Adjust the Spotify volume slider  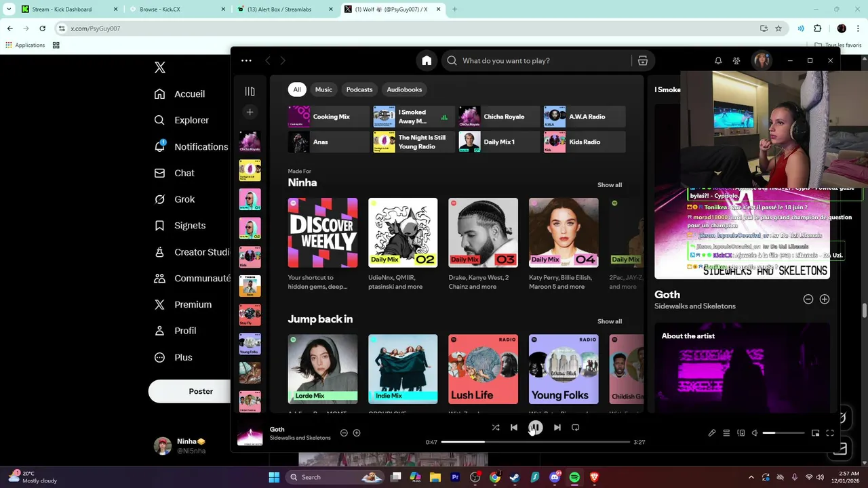tap(783, 433)
